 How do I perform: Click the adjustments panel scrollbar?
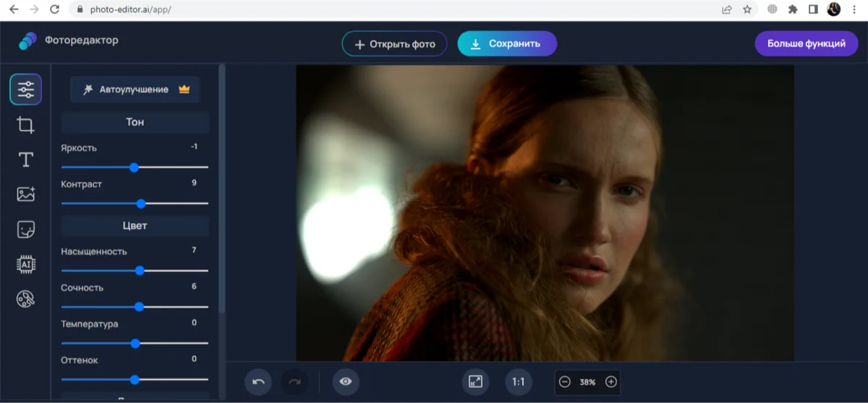point(222,188)
